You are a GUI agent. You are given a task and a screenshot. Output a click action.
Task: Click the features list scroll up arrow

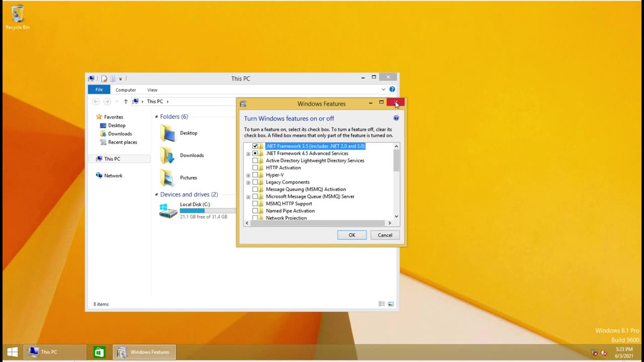396,146
